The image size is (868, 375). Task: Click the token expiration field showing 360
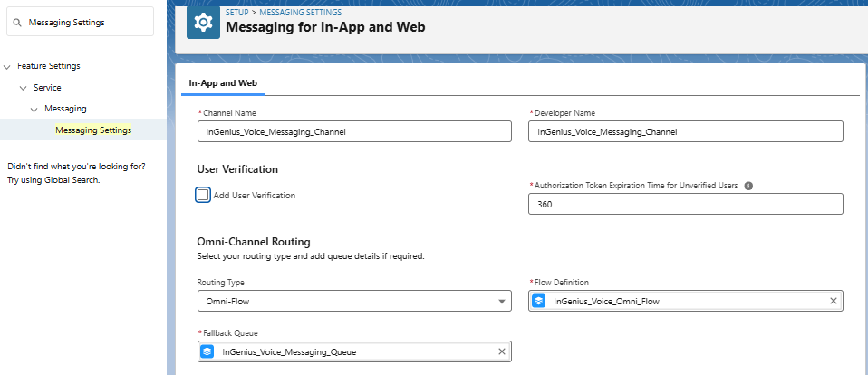(685, 204)
